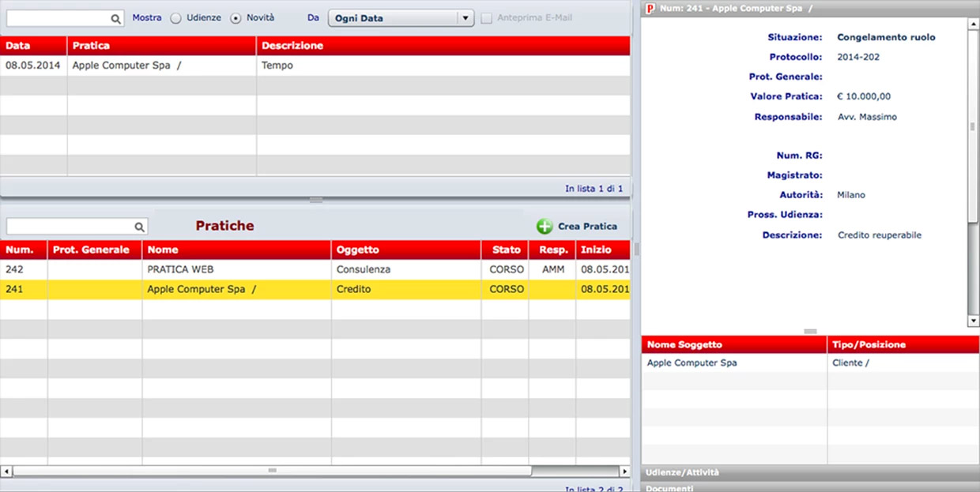The height and width of the screenshot is (492, 980).
Task: Enable the Anteprima E-Mail checkbox
Action: tap(487, 18)
